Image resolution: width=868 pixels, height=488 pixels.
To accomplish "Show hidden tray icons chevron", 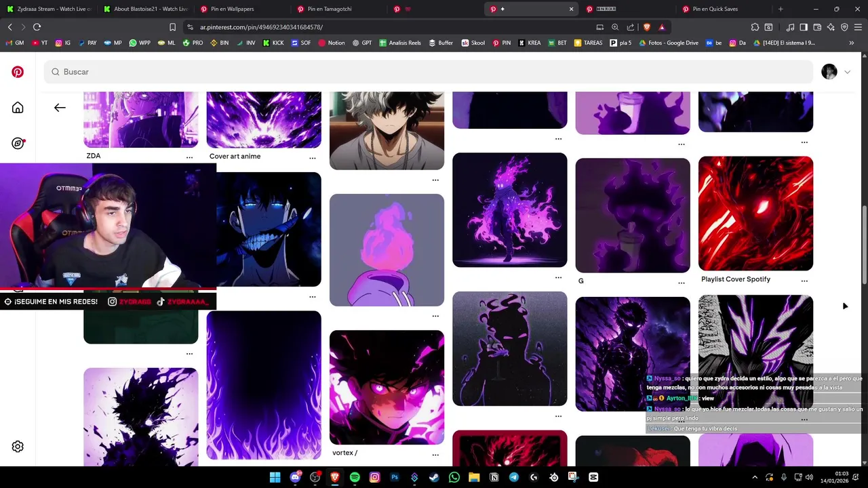I will click(x=755, y=477).
